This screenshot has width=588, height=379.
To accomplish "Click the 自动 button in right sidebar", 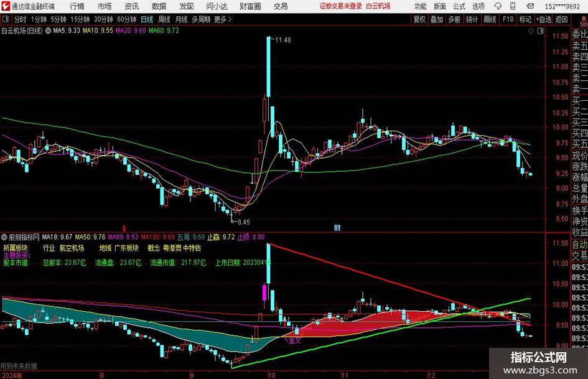I will (x=580, y=245).
